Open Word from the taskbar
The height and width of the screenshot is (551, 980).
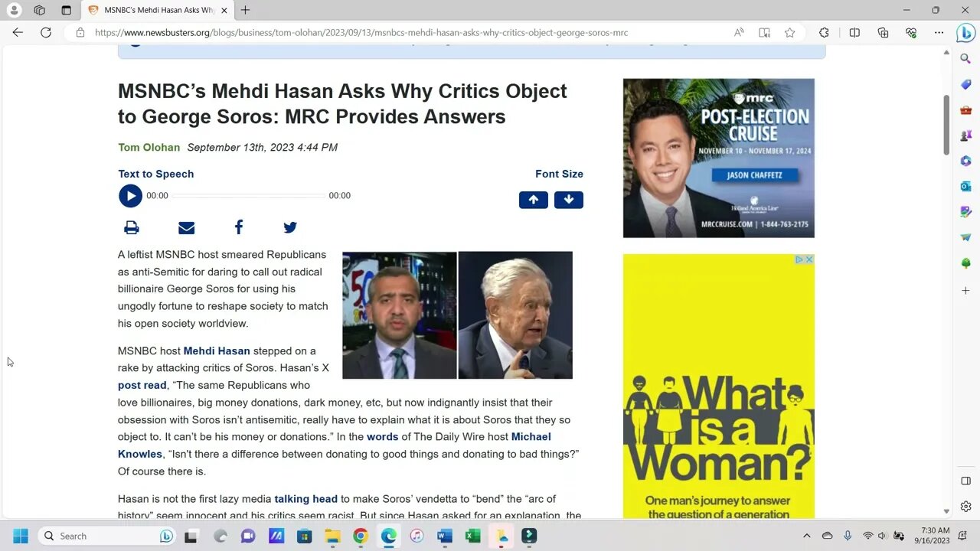[x=445, y=536]
